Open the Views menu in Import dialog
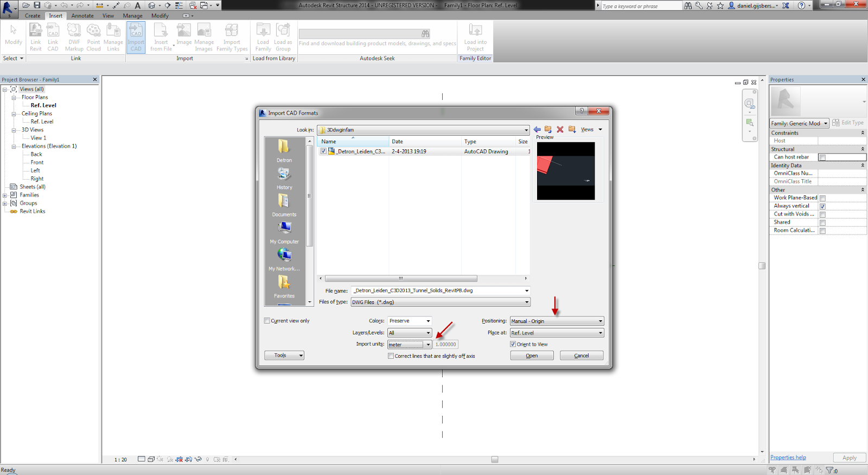The image size is (868, 475). 591,129
